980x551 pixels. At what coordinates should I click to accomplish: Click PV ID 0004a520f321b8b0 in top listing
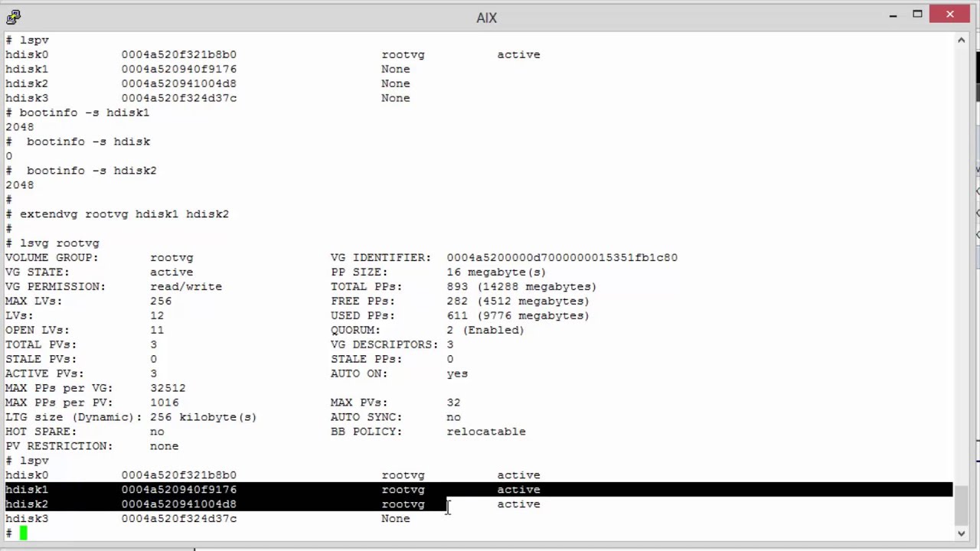tap(178, 54)
